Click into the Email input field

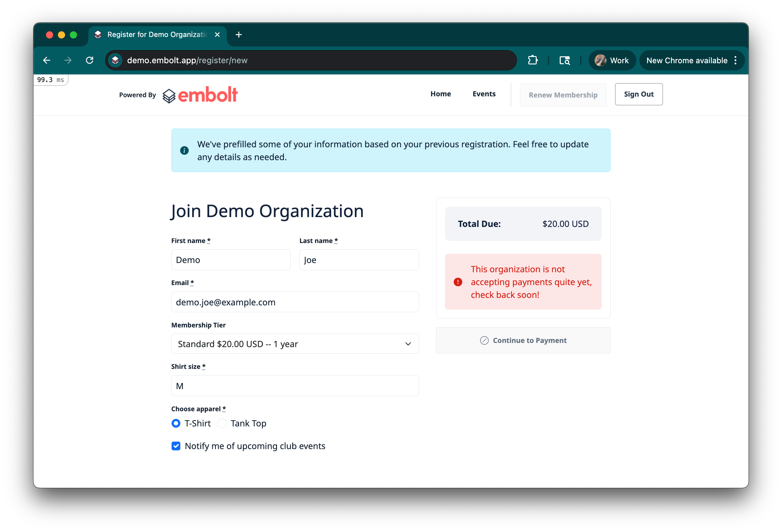point(295,302)
